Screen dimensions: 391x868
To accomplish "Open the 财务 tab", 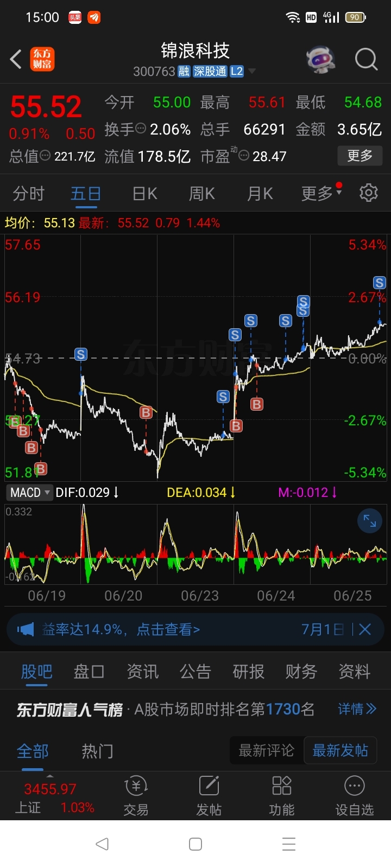I will pos(301,672).
